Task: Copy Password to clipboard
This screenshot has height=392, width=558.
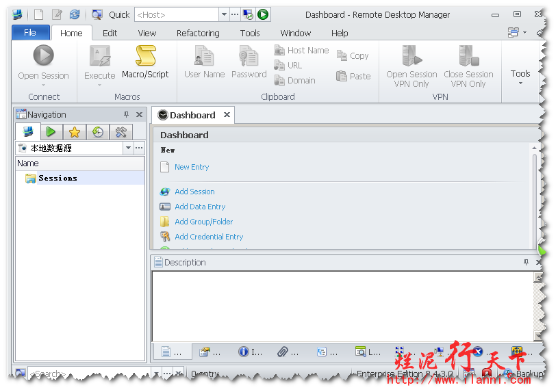Action: point(249,62)
